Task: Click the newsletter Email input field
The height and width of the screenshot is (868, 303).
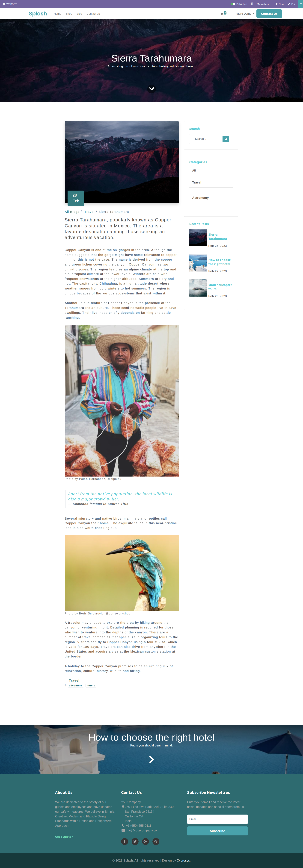Action: point(217,819)
